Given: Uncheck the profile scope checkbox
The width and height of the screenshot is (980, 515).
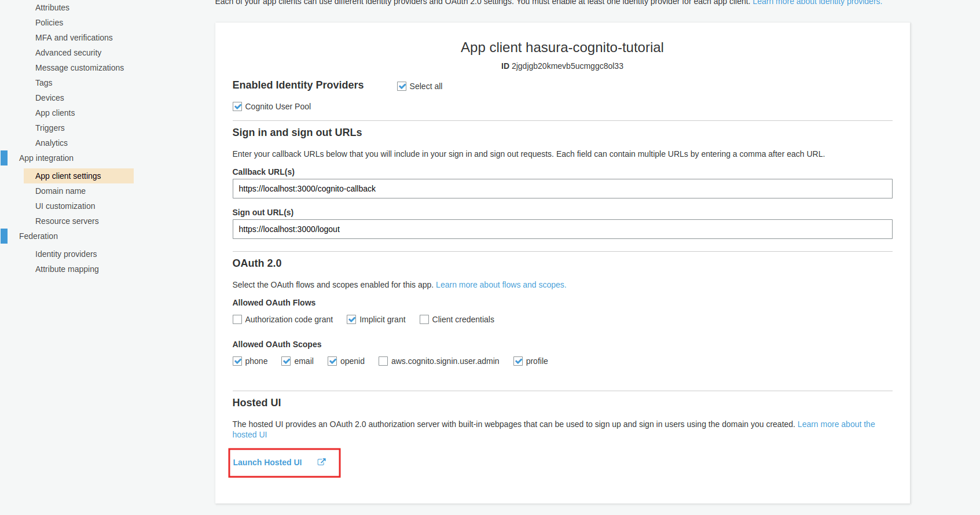Looking at the screenshot, I should 518,361.
